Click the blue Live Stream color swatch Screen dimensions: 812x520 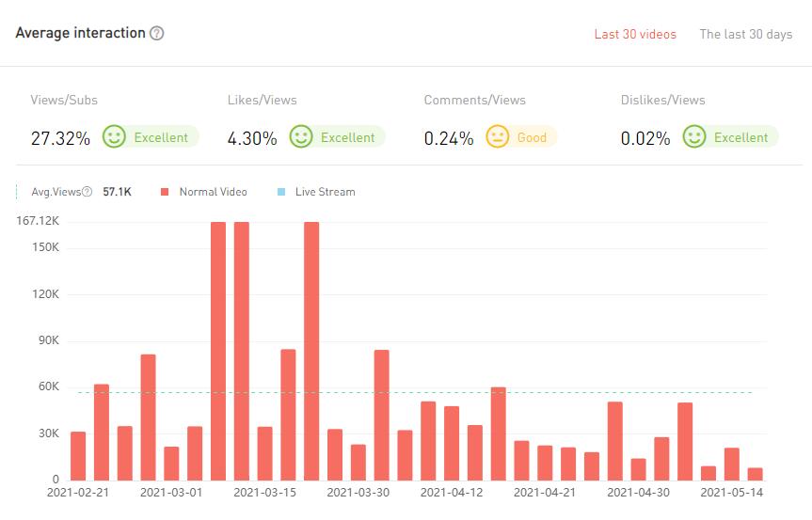coord(281,192)
